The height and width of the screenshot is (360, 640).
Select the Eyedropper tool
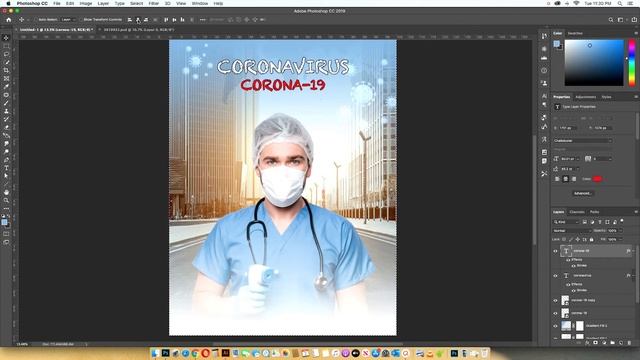(x=6, y=87)
